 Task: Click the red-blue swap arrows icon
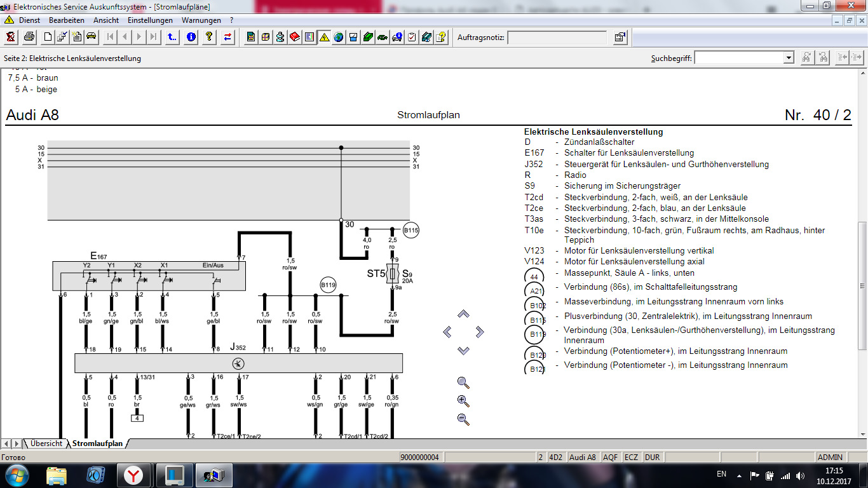(x=227, y=37)
